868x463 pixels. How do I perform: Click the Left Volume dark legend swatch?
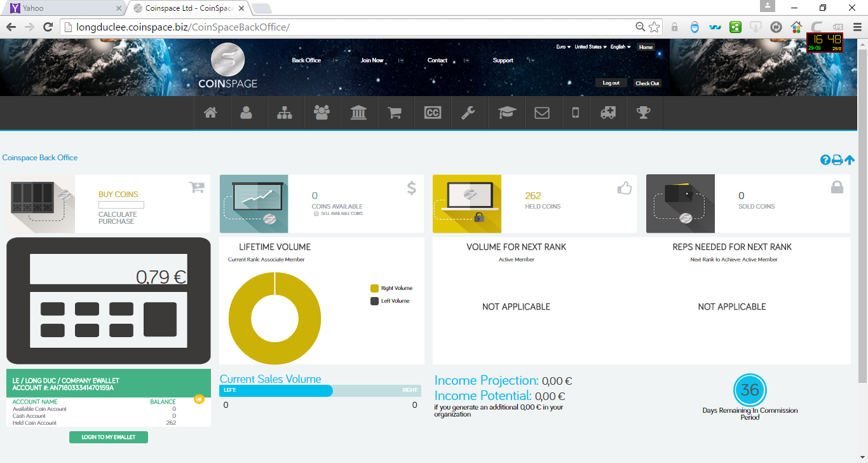[374, 301]
